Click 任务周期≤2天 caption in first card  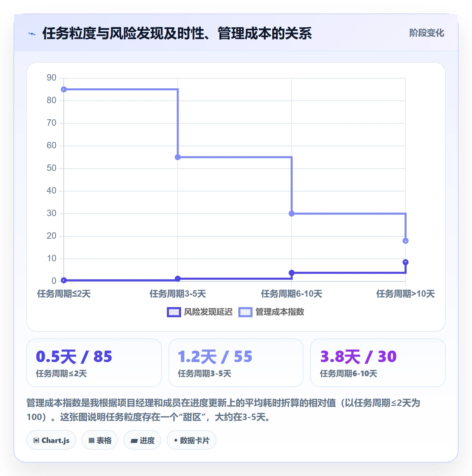[61, 374]
